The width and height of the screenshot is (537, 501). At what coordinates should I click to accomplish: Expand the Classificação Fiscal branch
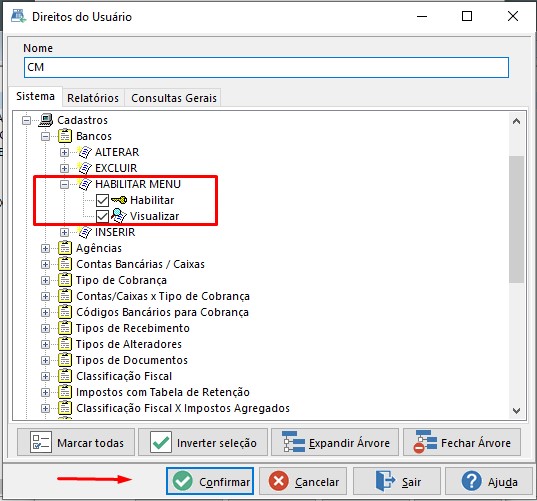(x=45, y=377)
